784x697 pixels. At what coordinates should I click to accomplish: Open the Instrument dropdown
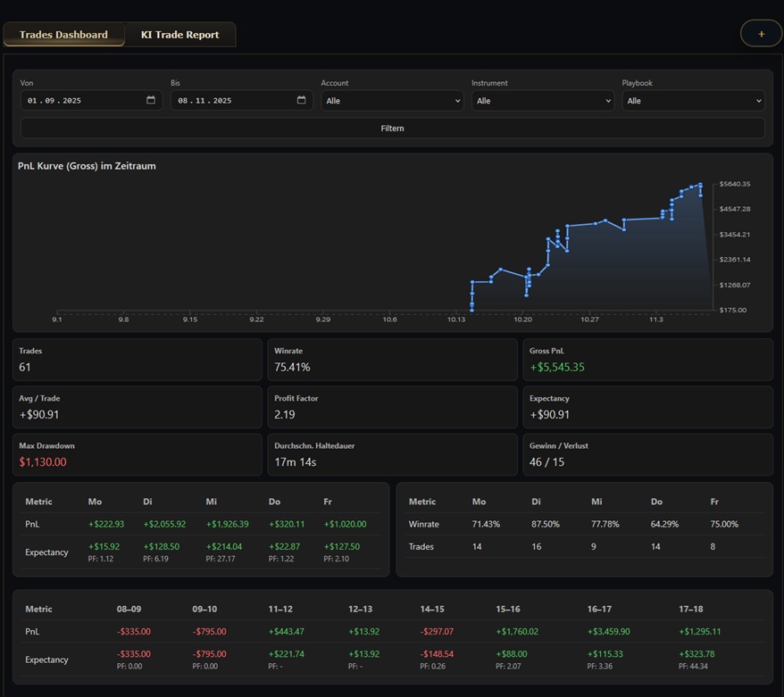click(x=543, y=100)
